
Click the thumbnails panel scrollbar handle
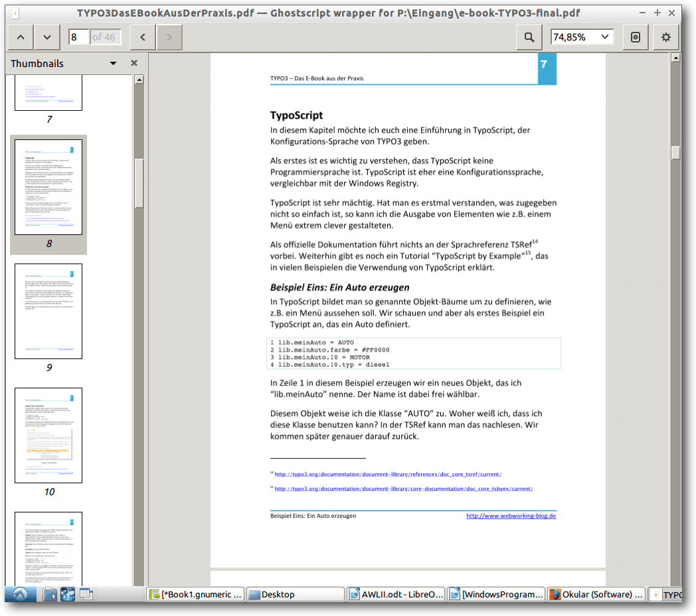click(139, 183)
